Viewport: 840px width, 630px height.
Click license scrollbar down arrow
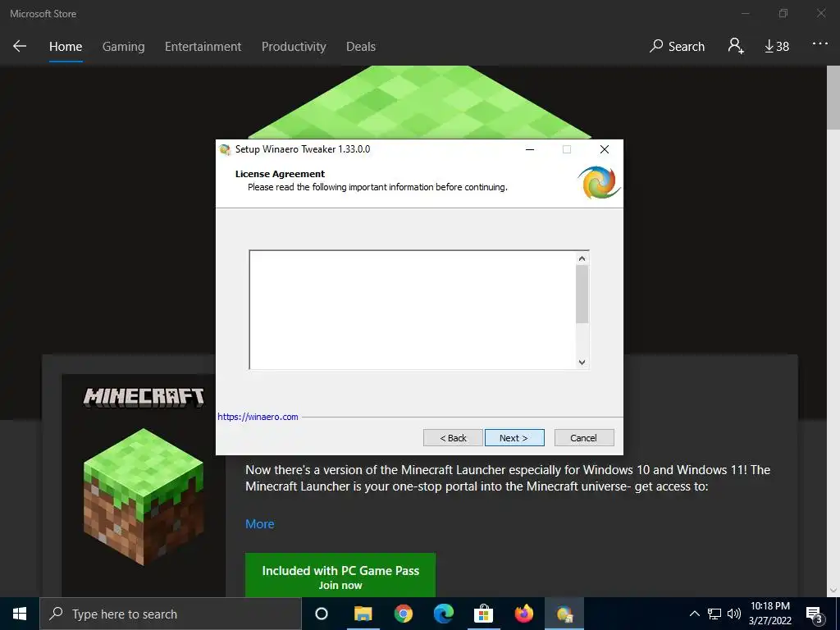tap(582, 362)
